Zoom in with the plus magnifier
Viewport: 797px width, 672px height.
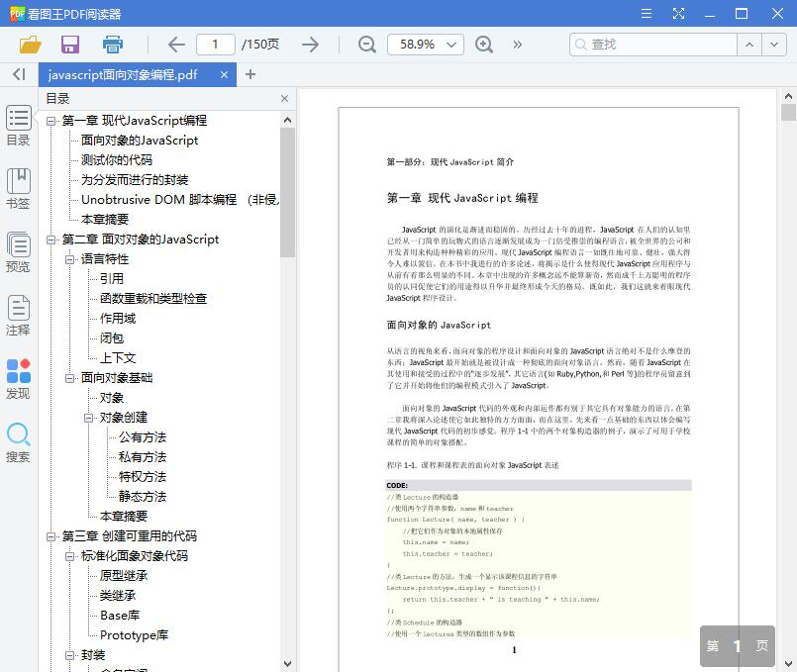tap(484, 45)
